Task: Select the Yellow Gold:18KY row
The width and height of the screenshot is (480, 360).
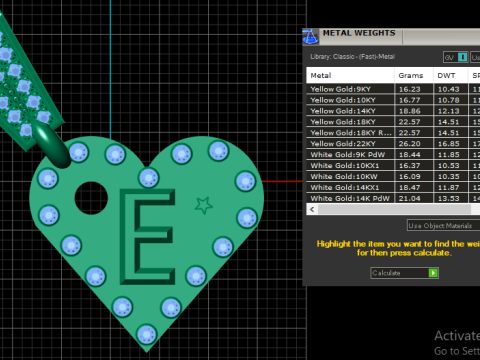Action: 393,122
